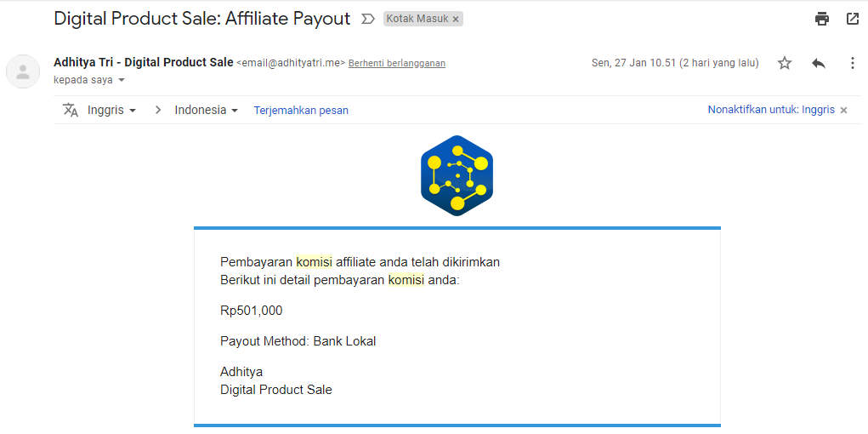Click the sender name Adhitya Tri

[143, 62]
